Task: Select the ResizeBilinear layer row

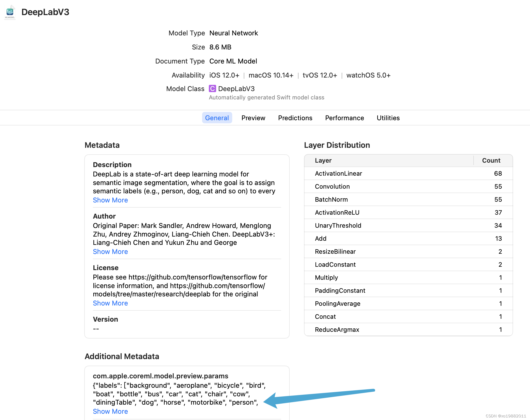Action: [408, 252]
